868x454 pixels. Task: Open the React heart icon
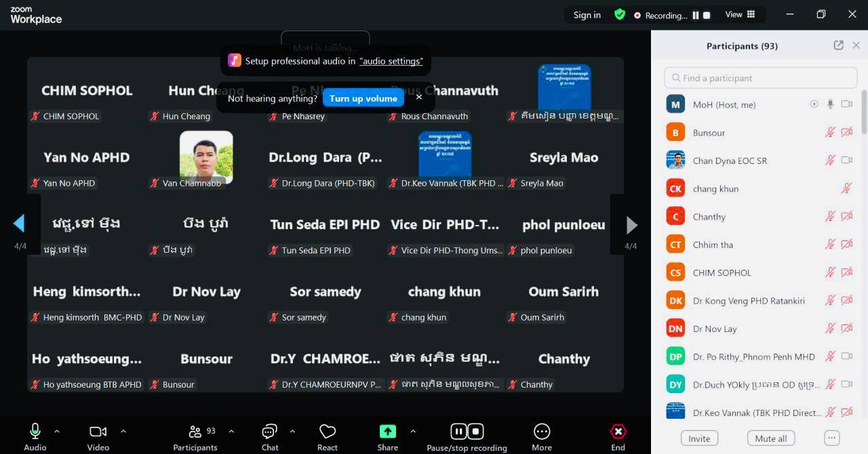click(x=328, y=432)
